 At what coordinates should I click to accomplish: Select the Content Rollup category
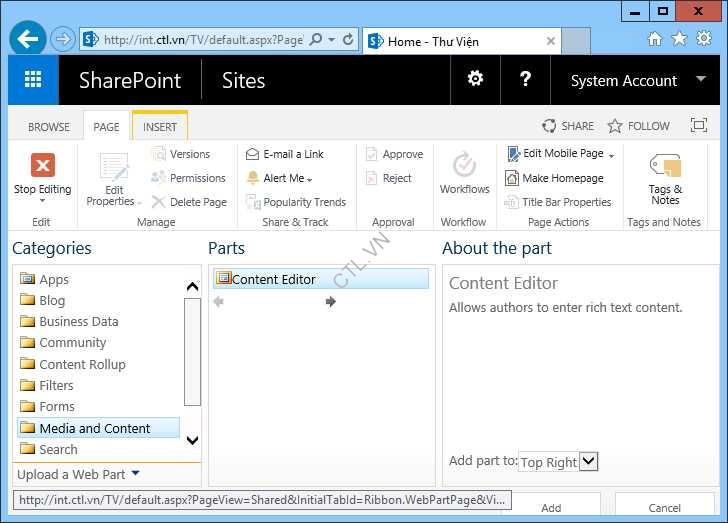point(82,364)
